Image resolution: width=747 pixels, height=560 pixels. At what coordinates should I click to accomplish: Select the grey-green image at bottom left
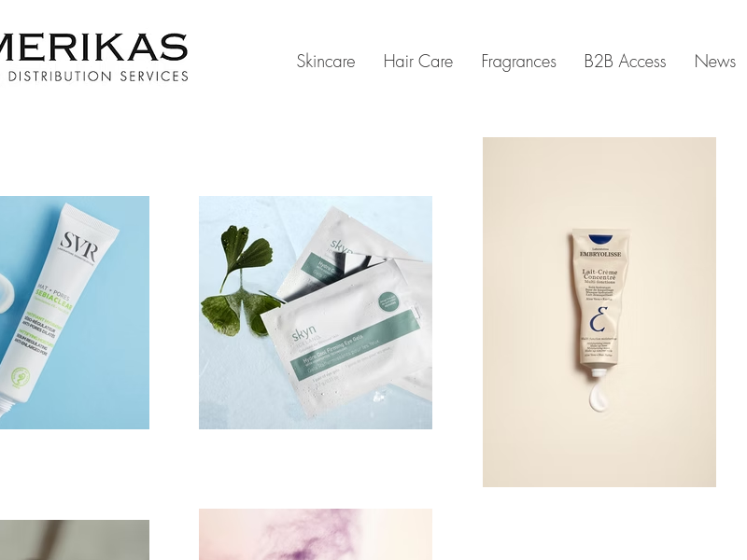pos(75,540)
